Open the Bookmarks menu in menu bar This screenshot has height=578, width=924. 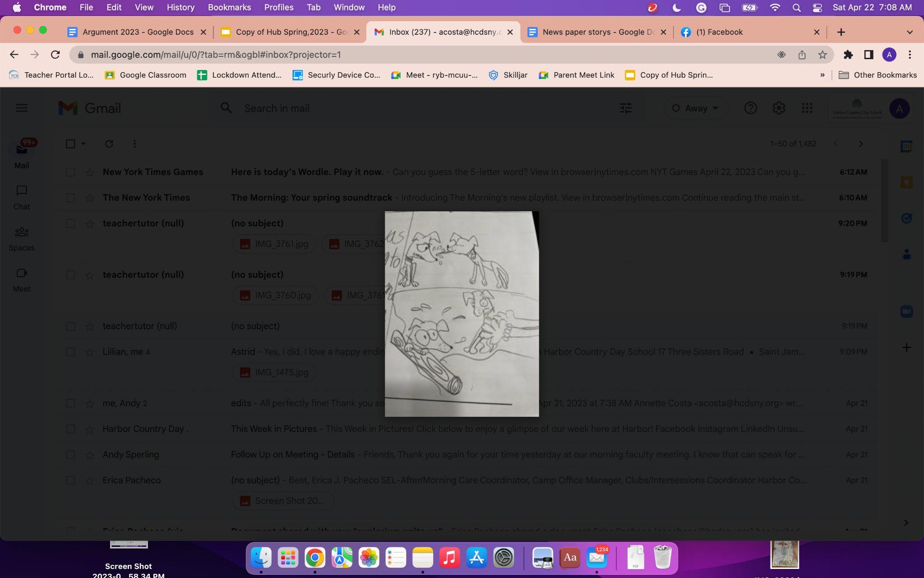click(x=229, y=7)
